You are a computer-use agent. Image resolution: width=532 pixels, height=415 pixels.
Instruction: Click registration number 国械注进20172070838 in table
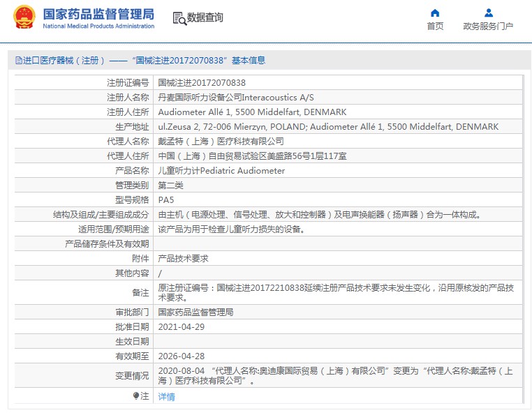tap(202, 82)
